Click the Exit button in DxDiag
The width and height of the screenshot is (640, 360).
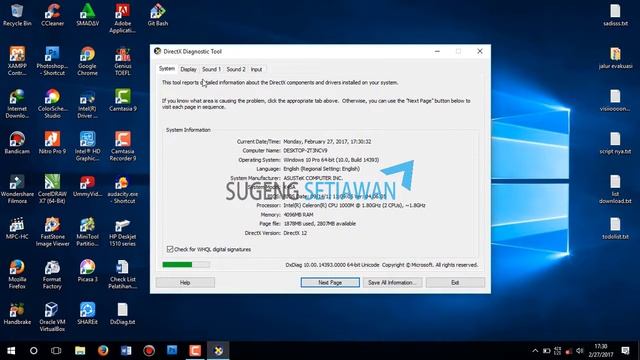(x=455, y=282)
